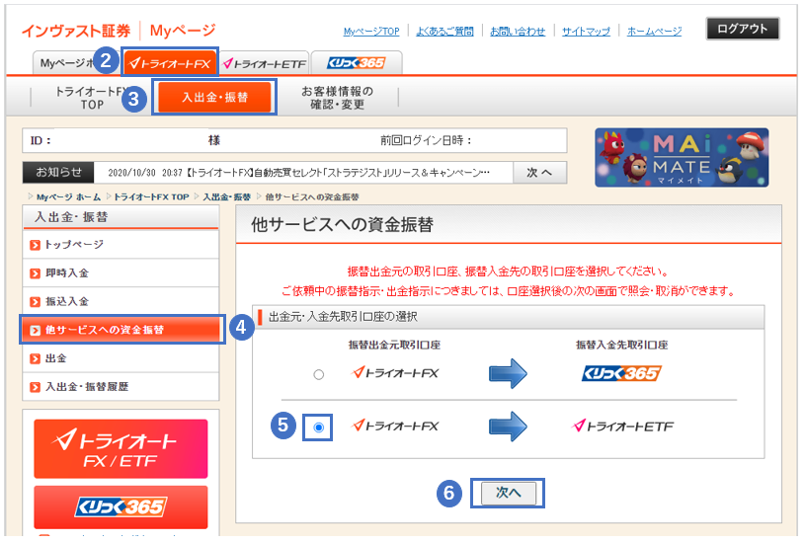Click トライオートFX TOP breadcrumb

(x=151, y=197)
